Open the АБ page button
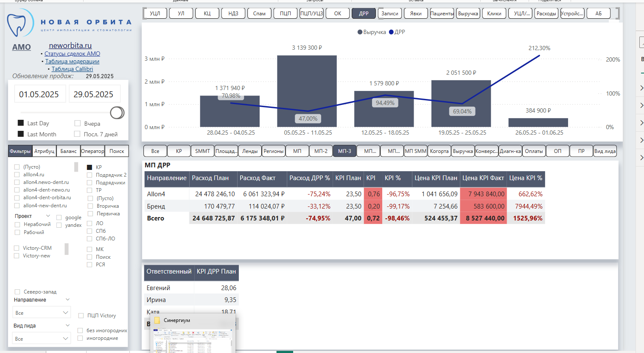 599,14
